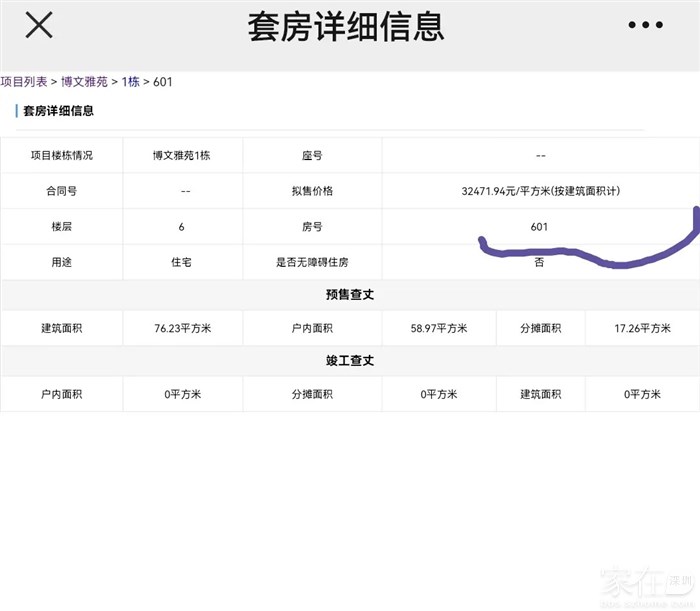Go to 项目列表 breadcrumb link
This screenshot has width=700, height=611.
(x=23, y=82)
